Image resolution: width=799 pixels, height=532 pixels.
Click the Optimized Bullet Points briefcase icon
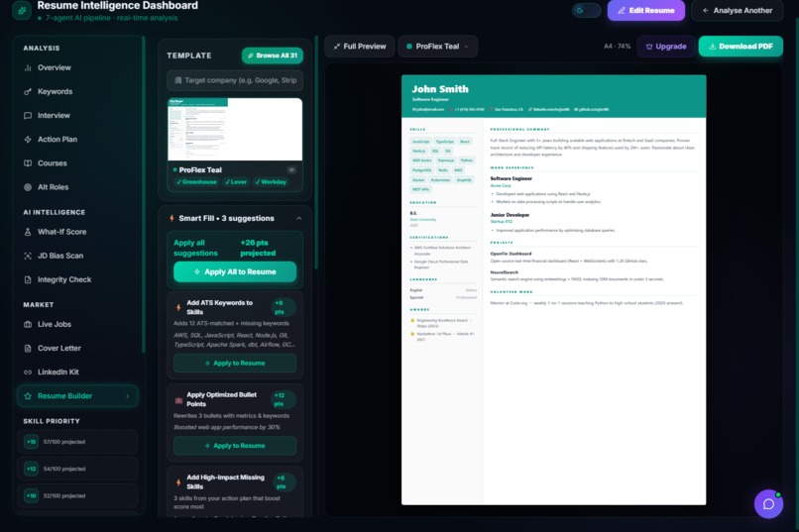click(178, 400)
